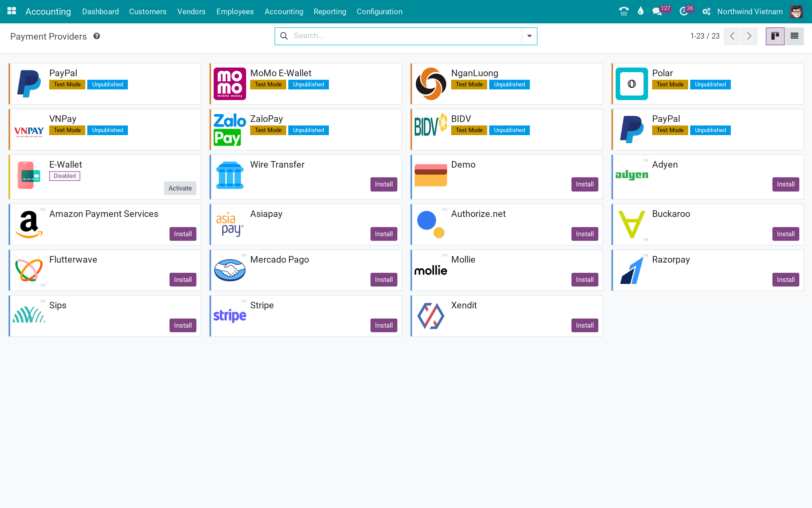Screen dimensions: 812x508
Task: Click the Xendit logo
Action: tap(431, 316)
